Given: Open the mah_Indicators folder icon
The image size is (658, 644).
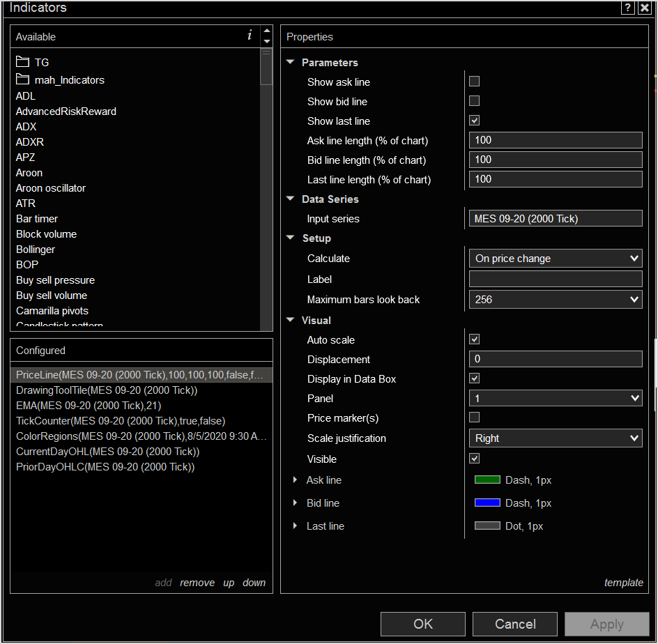Looking at the screenshot, I should pos(22,79).
